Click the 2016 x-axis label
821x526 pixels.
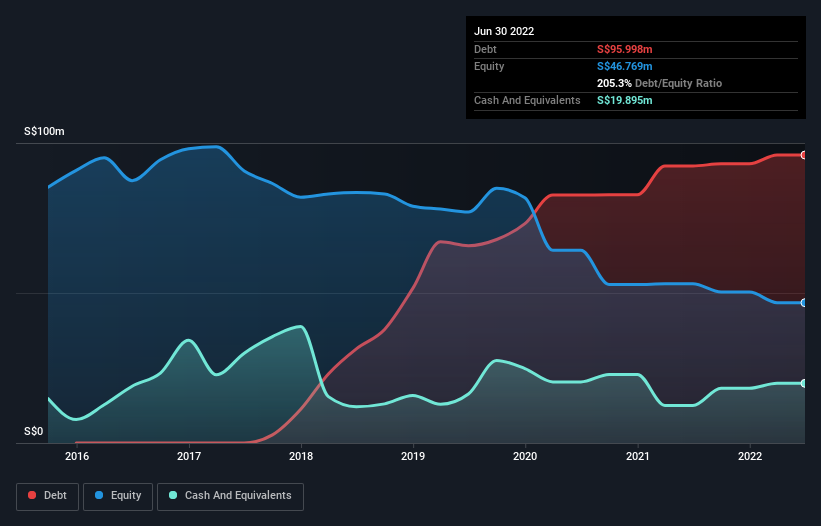[77, 456]
